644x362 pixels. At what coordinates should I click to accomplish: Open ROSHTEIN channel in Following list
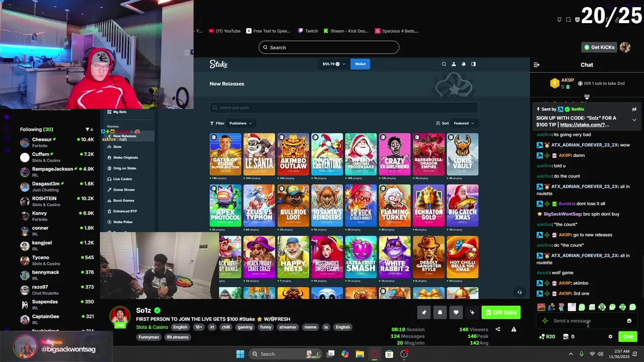pos(56,201)
